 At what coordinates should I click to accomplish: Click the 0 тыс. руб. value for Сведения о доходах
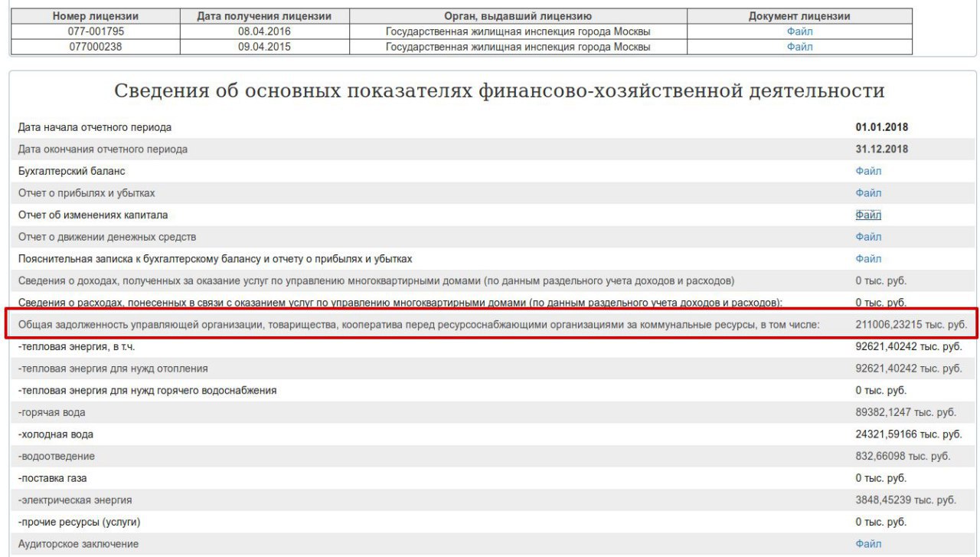coord(881,280)
